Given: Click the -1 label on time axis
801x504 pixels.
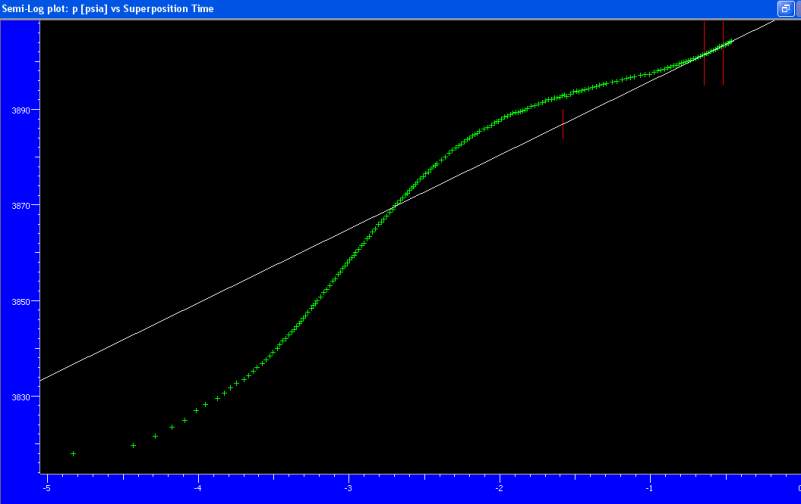Looking at the screenshot, I should click(x=649, y=489).
